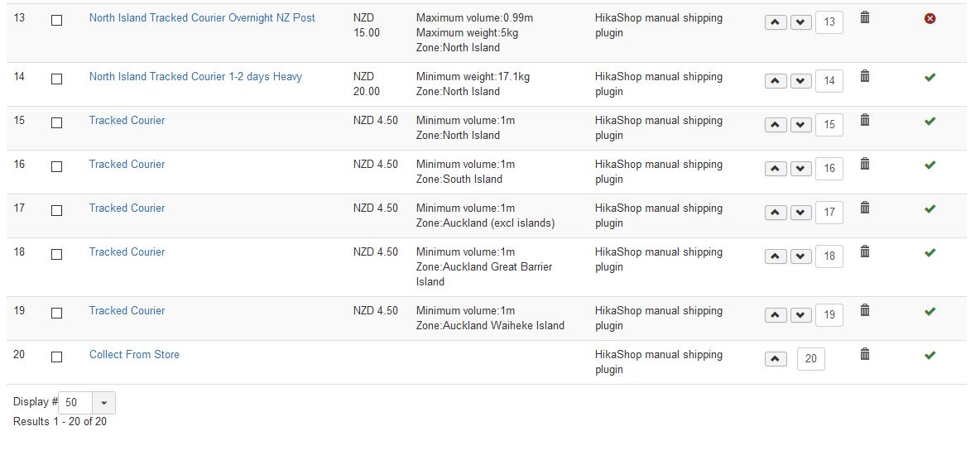This screenshot has height=455, width=980.
Task: Unpublish the row 14 Heavy courier
Action: pos(930,77)
